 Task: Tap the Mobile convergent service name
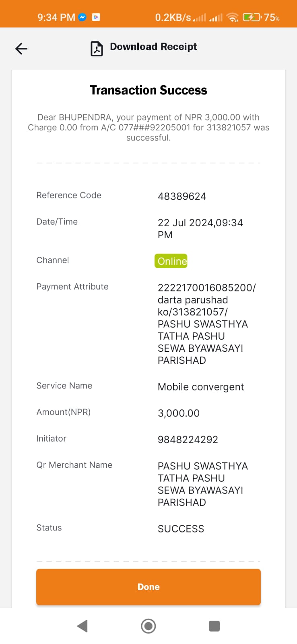(201, 387)
